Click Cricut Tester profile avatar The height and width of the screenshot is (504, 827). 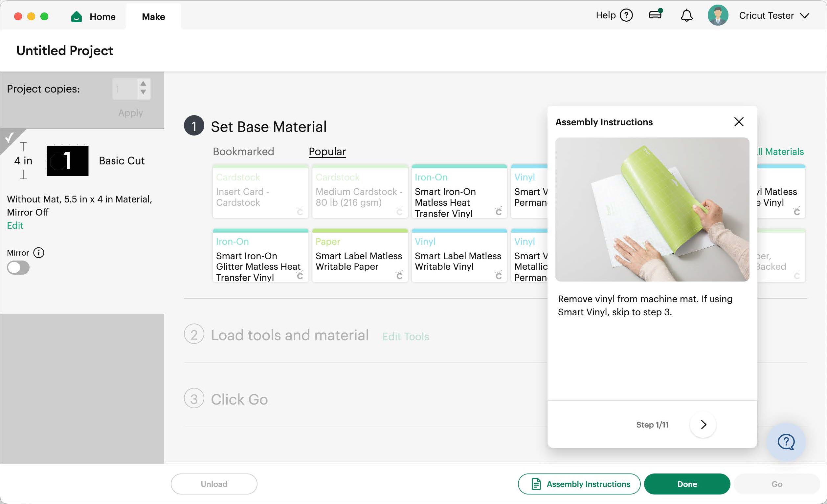pyautogui.click(x=718, y=15)
